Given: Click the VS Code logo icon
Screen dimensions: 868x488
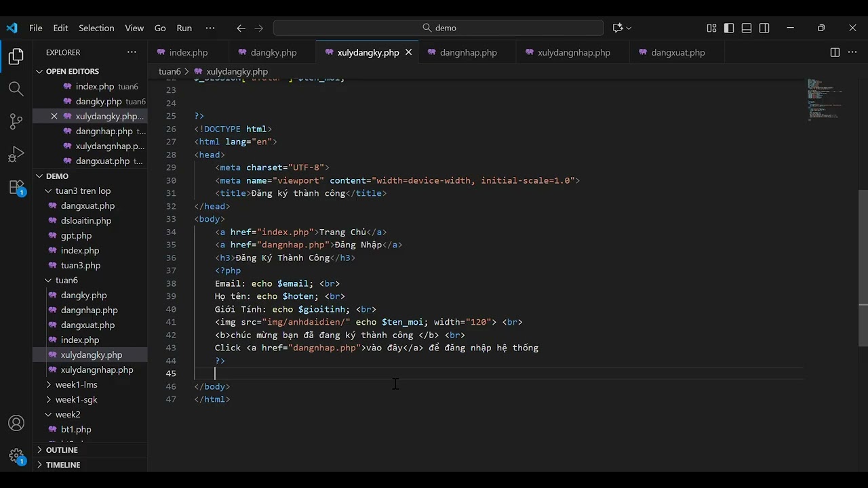Looking at the screenshot, I should pyautogui.click(x=12, y=28).
